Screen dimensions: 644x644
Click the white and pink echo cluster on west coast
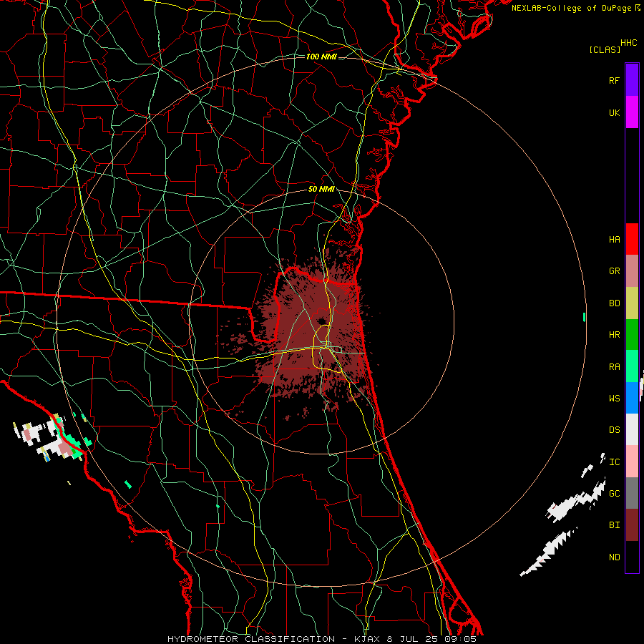tap(52, 437)
